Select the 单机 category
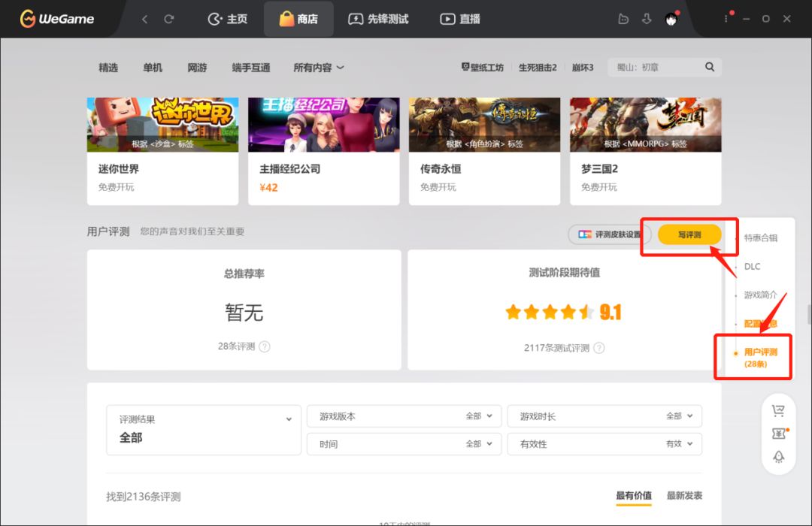 pyautogui.click(x=153, y=68)
